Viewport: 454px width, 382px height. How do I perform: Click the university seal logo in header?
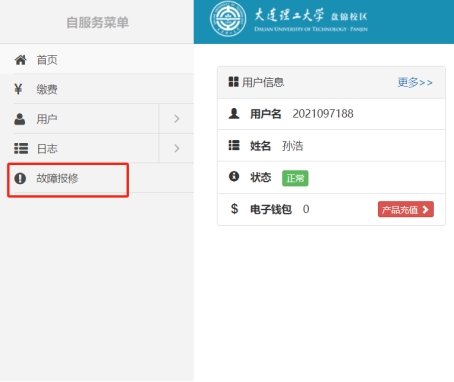tap(228, 19)
